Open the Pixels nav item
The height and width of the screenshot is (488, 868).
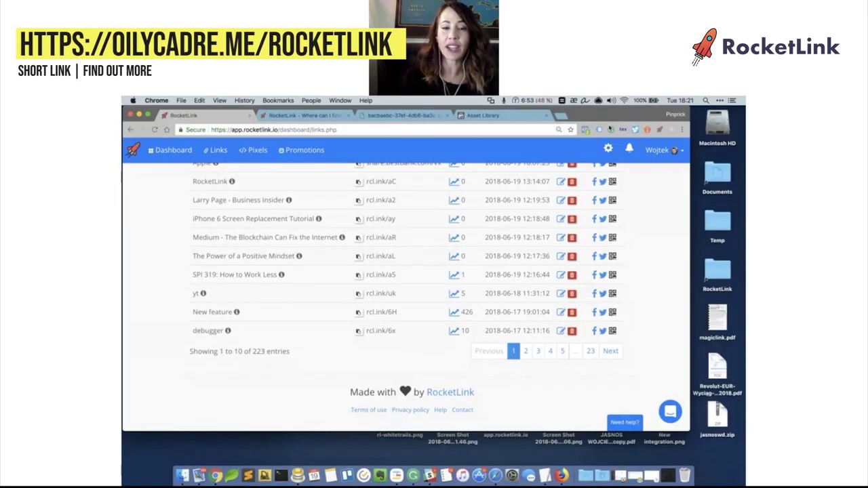click(x=253, y=150)
